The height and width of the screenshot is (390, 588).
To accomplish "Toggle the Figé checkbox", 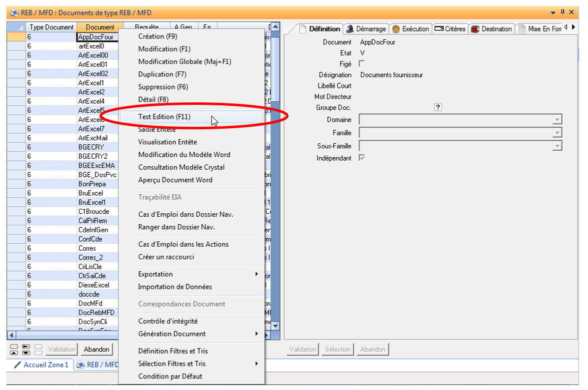I will coord(361,63).
